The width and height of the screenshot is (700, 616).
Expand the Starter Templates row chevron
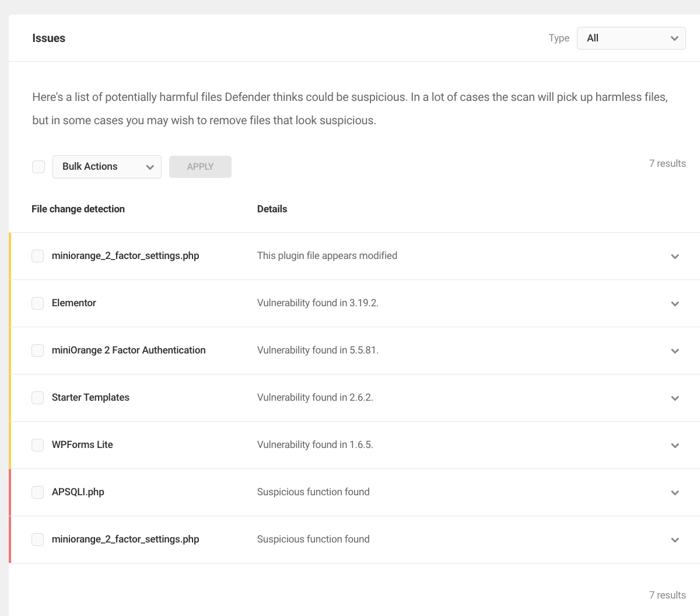click(x=675, y=398)
